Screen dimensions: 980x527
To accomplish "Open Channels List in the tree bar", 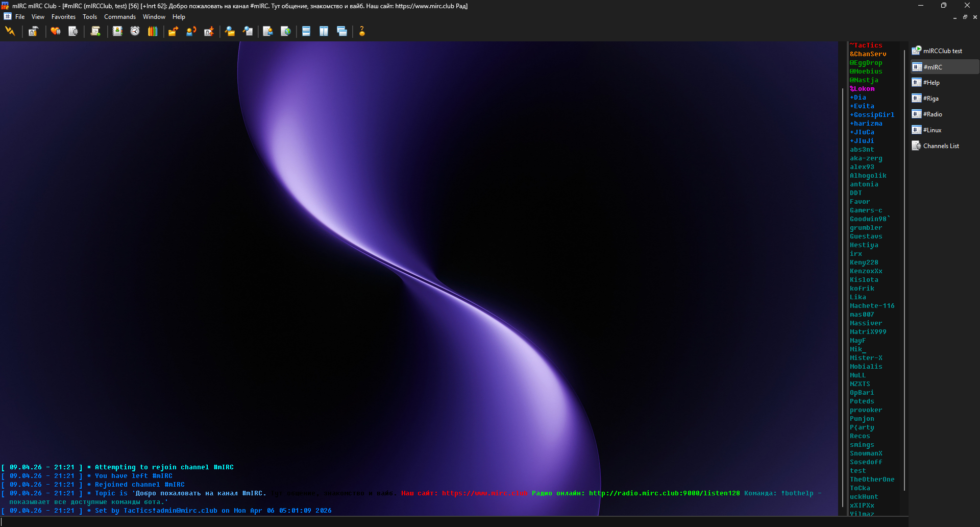I will [x=941, y=146].
